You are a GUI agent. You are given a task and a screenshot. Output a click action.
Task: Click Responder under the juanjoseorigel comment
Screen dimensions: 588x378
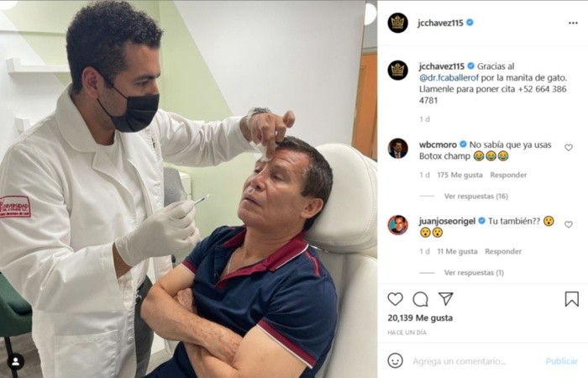click(x=503, y=252)
